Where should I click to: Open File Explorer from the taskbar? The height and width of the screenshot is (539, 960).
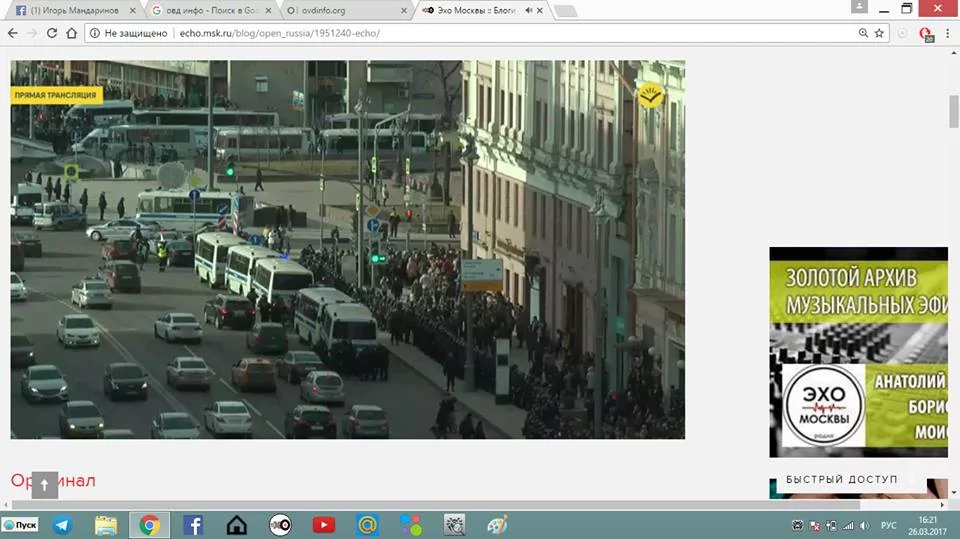click(x=105, y=525)
